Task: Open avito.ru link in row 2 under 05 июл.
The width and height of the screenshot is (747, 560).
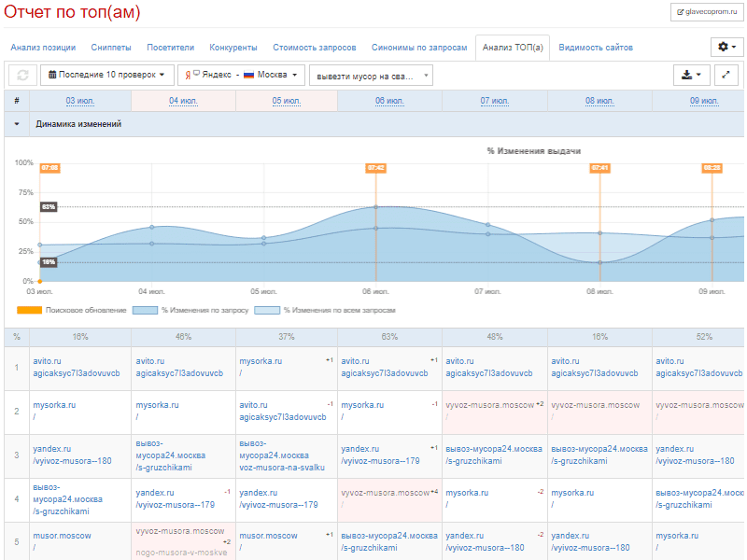Action: (x=253, y=405)
